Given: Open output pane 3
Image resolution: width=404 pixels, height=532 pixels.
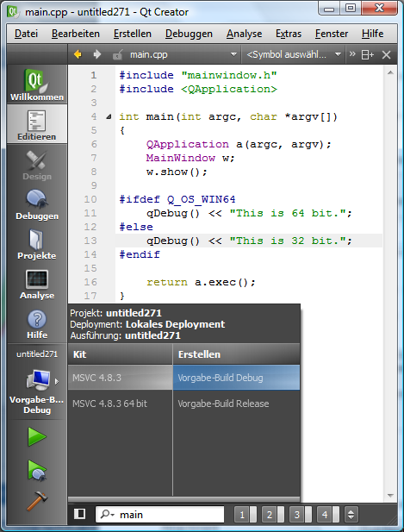Looking at the screenshot, I should pos(301,515).
